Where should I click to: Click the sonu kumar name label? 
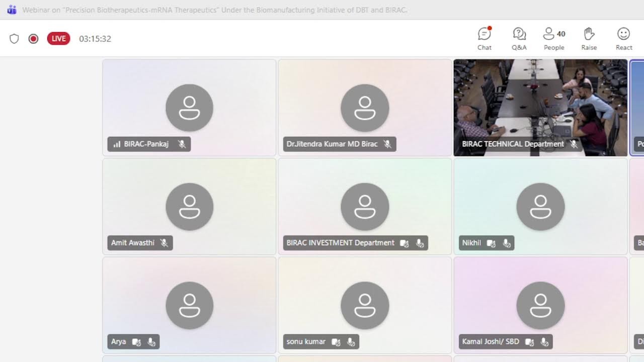click(x=306, y=342)
